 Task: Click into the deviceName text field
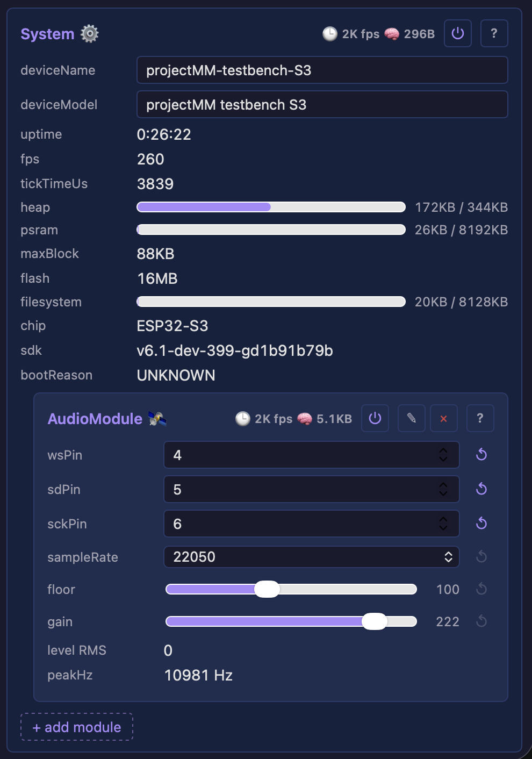(322, 70)
